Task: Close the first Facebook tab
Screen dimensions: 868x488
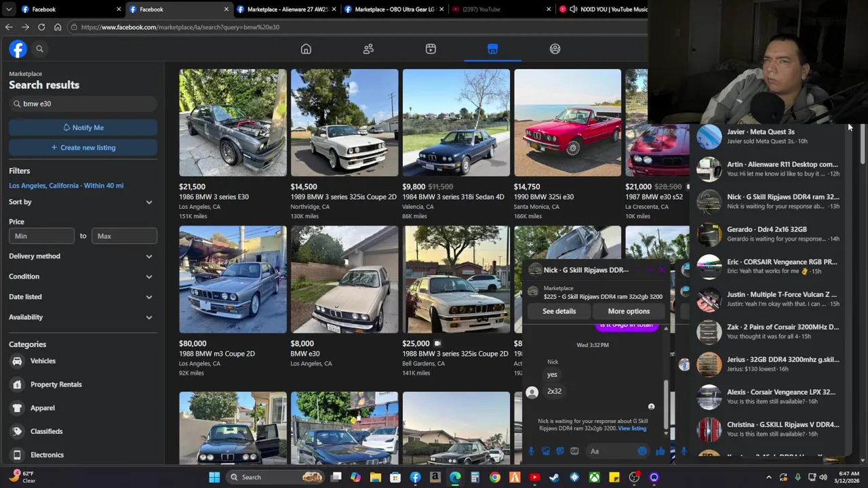Action: coord(119,9)
